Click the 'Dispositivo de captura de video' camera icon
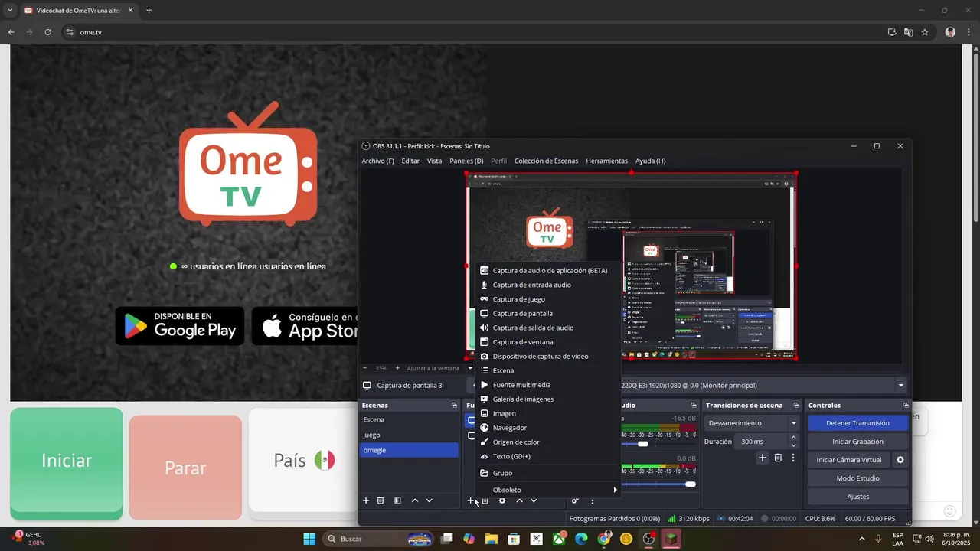The width and height of the screenshot is (980, 551). coord(484,356)
